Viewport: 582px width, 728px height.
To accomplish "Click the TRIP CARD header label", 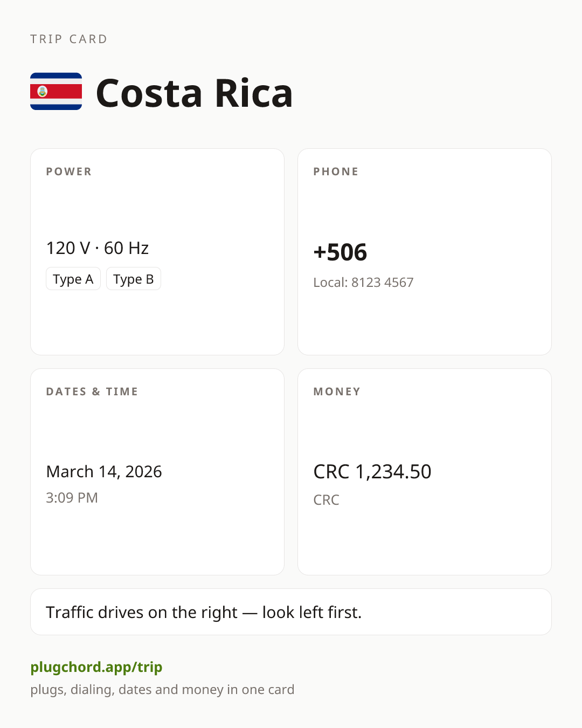I will (69, 39).
